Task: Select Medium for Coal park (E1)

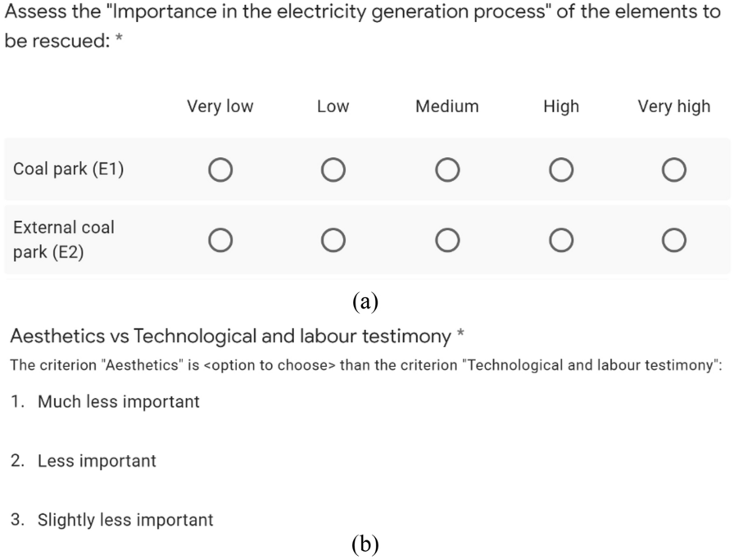Action: [446, 169]
